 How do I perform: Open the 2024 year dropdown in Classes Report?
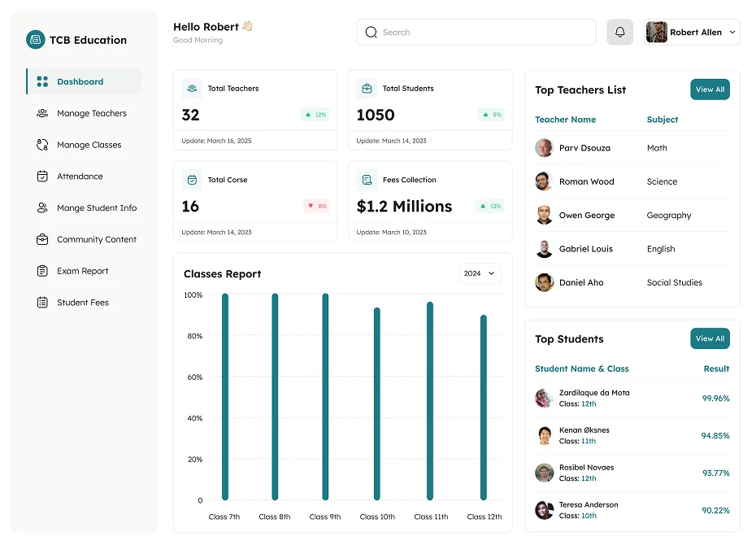[480, 274]
